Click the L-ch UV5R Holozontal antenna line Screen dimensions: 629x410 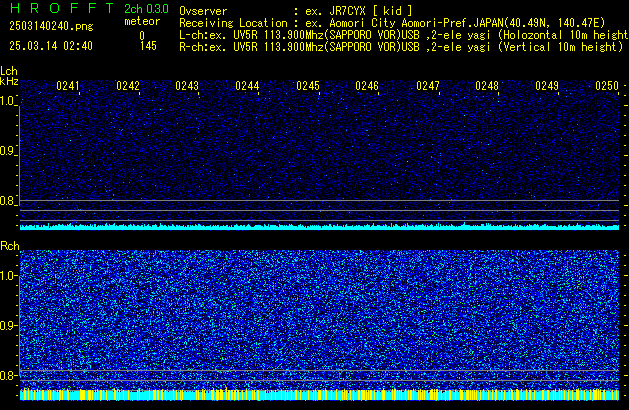point(404,35)
